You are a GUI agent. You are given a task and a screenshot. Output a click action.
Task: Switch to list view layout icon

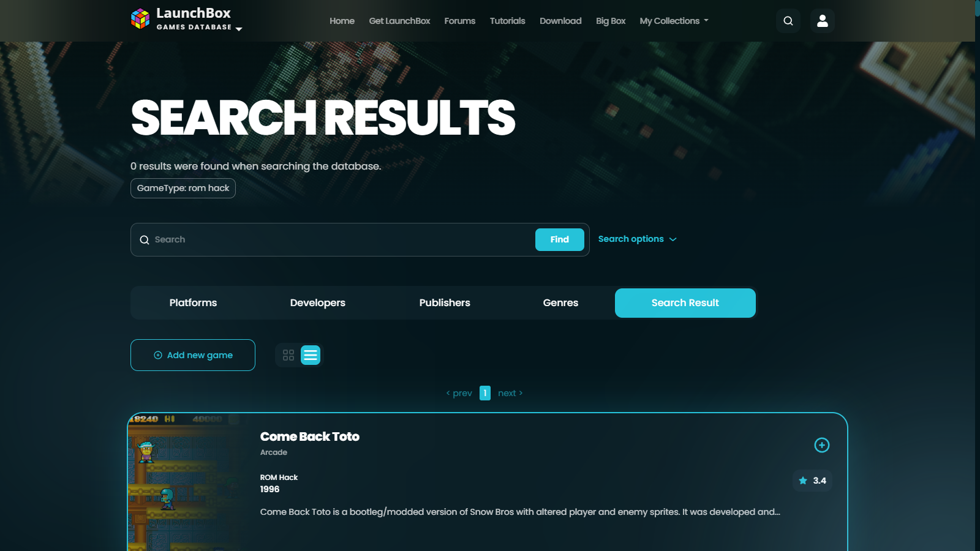[311, 355]
